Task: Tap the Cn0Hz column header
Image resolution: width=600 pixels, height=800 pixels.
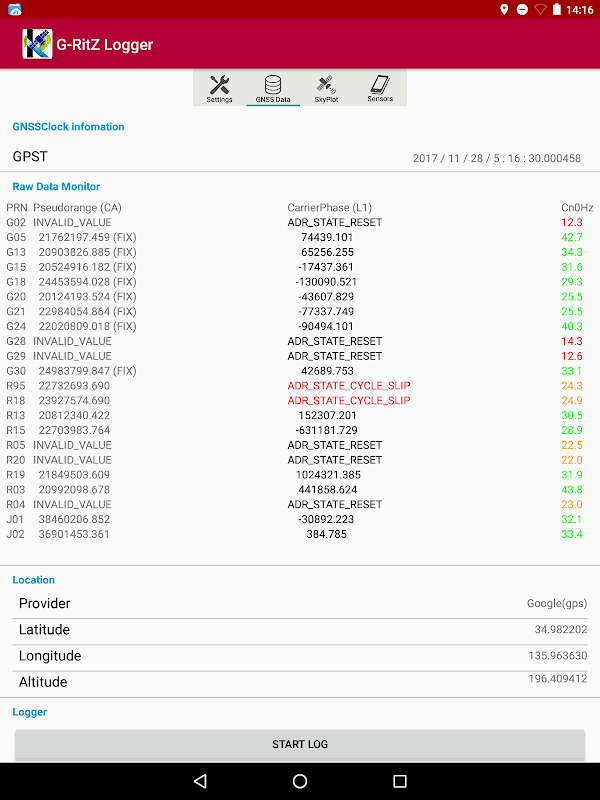Action: coord(577,208)
